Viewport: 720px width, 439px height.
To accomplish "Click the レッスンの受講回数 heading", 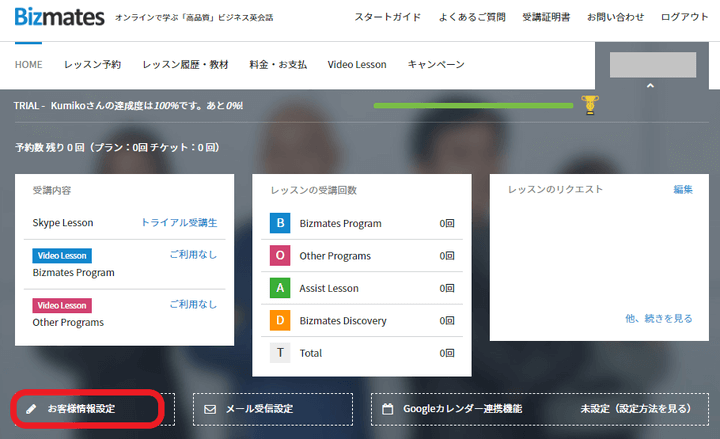I will click(314, 190).
